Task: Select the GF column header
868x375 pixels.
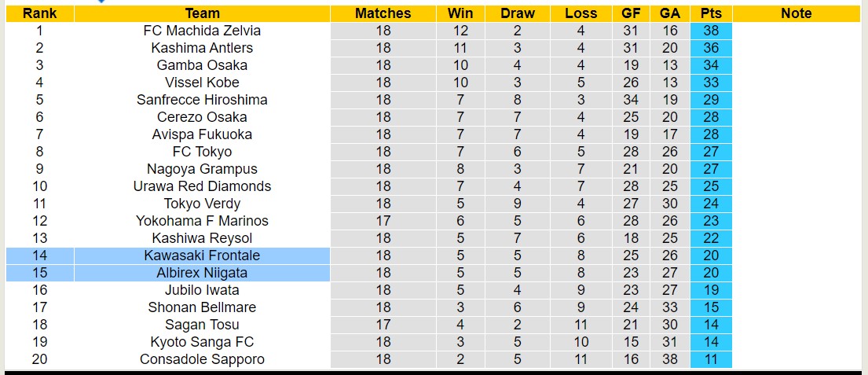Action: [631, 13]
